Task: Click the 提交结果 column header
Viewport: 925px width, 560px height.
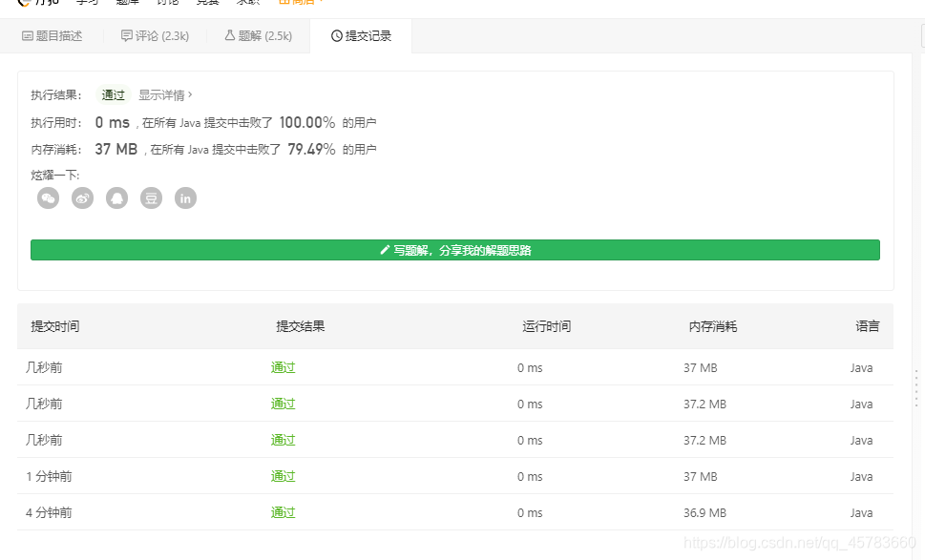Action: click(301, 326)
